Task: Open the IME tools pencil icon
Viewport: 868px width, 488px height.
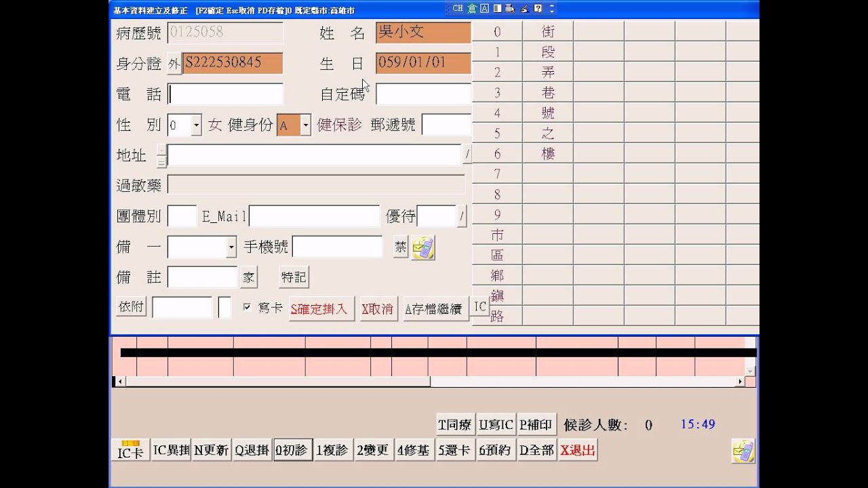Action: 524,9
